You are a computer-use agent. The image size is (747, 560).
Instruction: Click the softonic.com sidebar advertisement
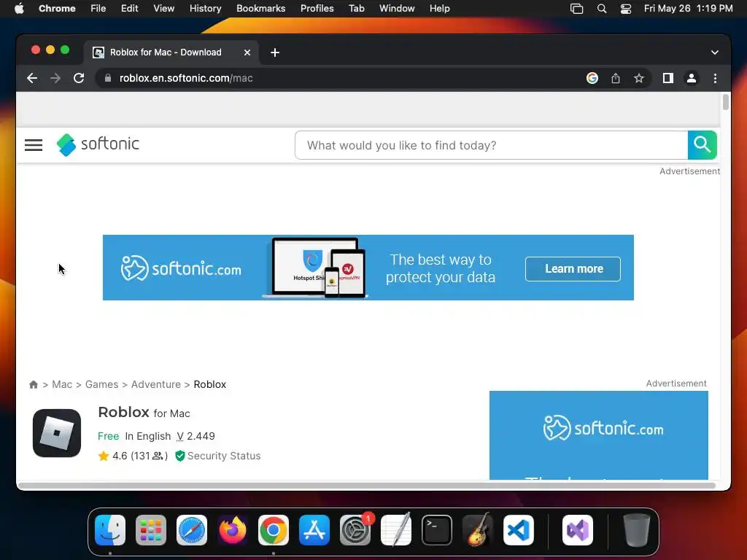click(598, 435)
